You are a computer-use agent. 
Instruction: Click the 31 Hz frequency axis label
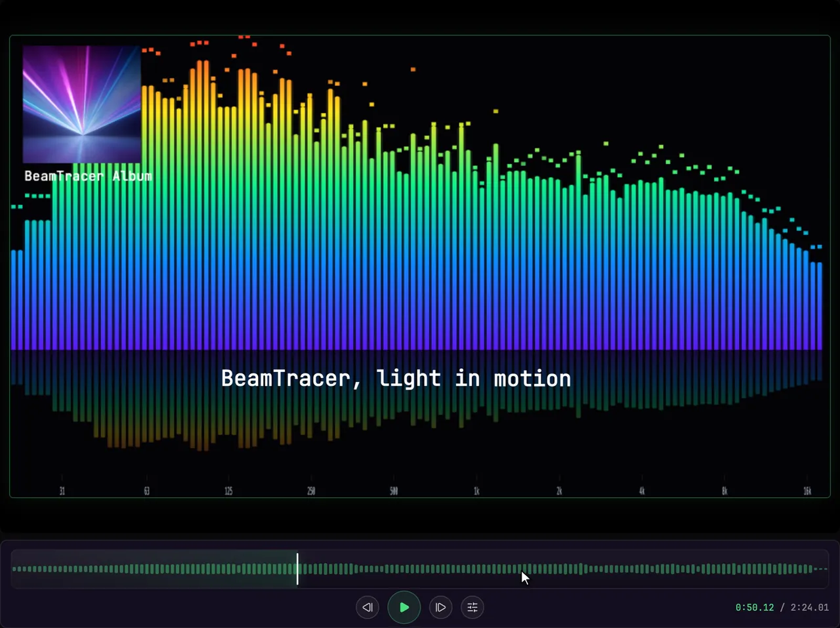(62, 491)
